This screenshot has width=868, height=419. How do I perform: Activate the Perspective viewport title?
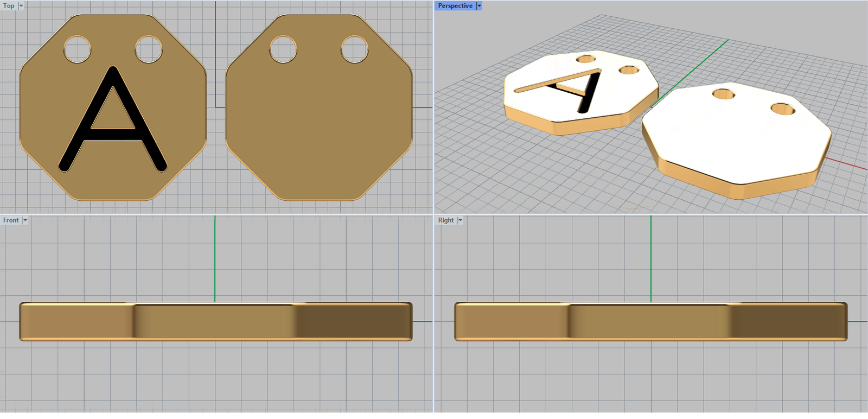click(455, 6)
